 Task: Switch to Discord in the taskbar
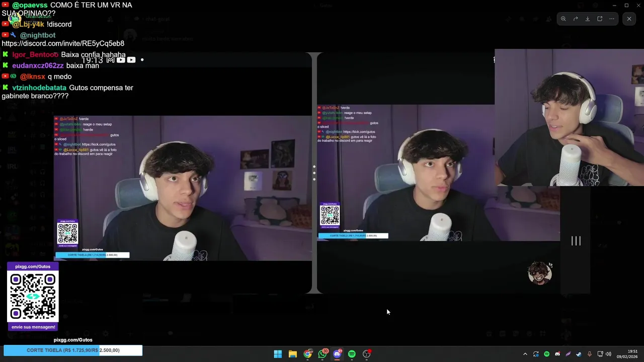click(x=337, y=354)
